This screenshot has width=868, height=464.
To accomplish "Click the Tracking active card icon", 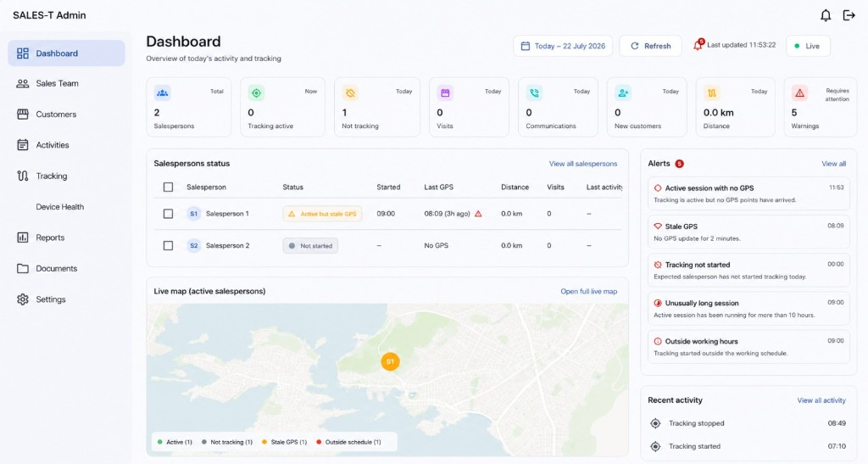I will (x=256, y=93).
